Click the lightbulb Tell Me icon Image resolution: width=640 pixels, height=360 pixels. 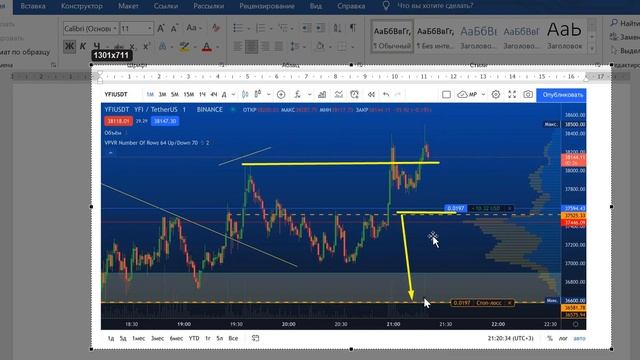pos(386,6)
